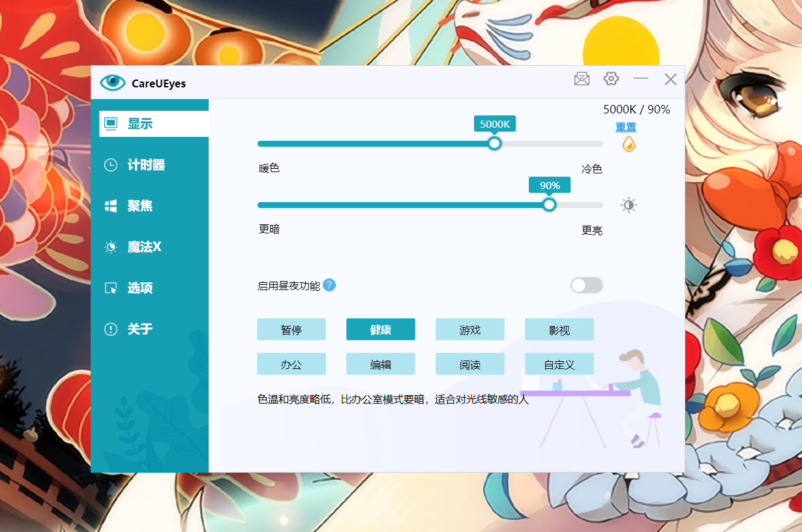Click the 启用昼夜功能 label text
Screen dimensions: 802x532
[x=289, y=286]
